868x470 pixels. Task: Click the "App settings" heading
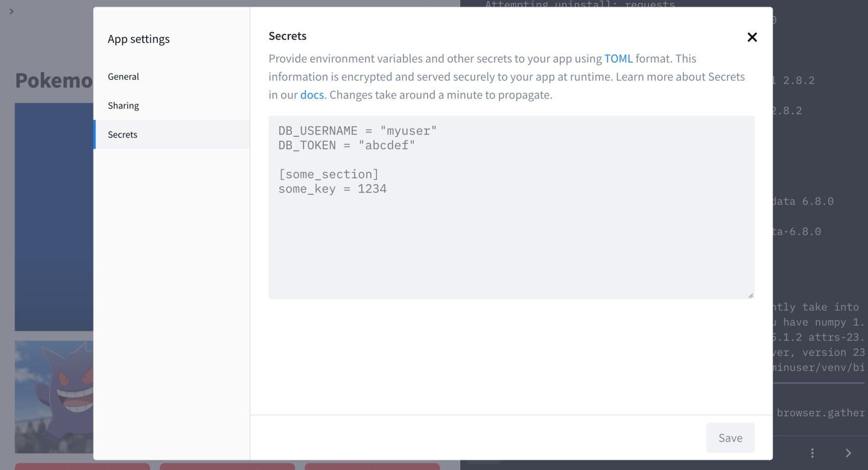(139, 39)
